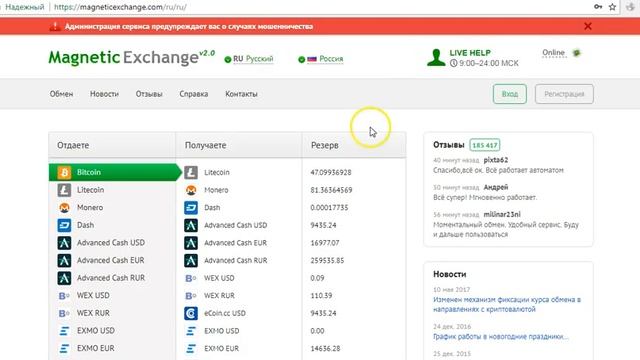Open the 185 417 reviews count badge
Screen dimensions: 640x360
coord(484,145)
